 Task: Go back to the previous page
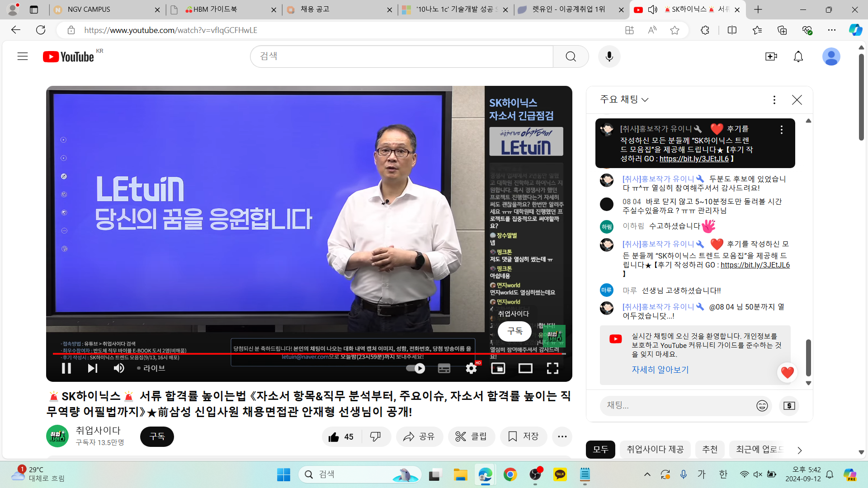point(16,30)
